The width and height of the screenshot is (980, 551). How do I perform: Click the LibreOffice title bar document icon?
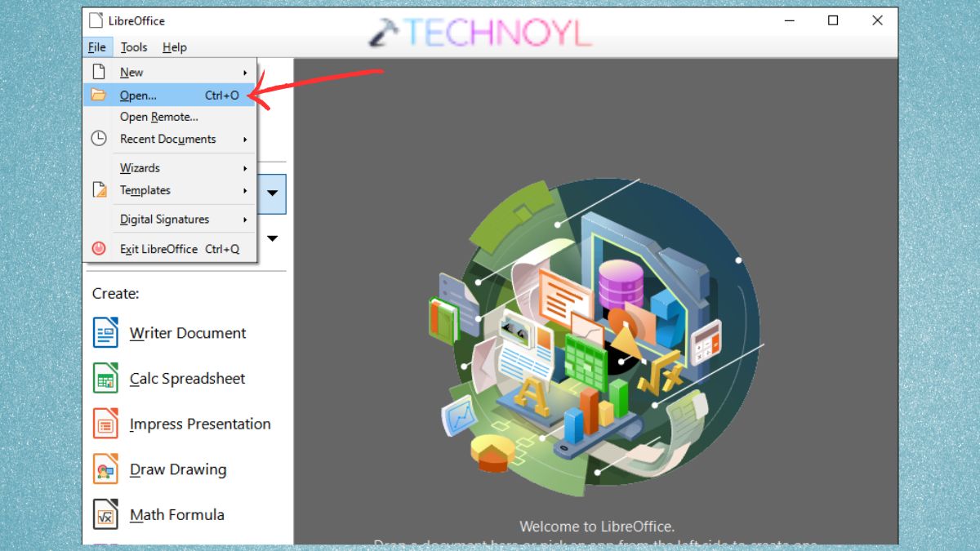click(96, 20)
